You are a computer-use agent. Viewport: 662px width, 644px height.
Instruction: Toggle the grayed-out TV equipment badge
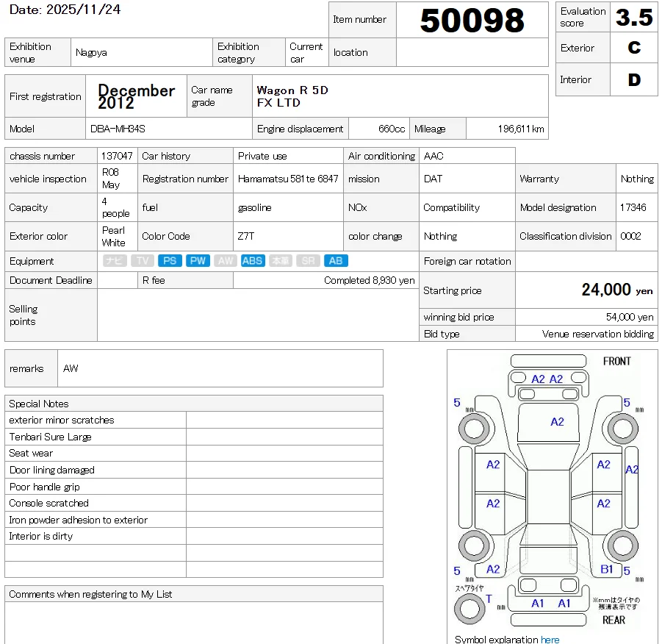click(143, 260)
